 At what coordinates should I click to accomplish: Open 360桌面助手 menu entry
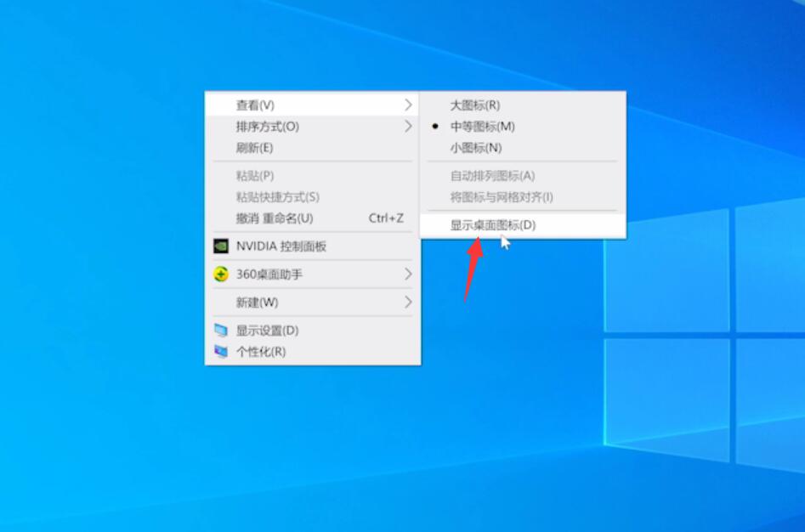(x=313, y=274)
